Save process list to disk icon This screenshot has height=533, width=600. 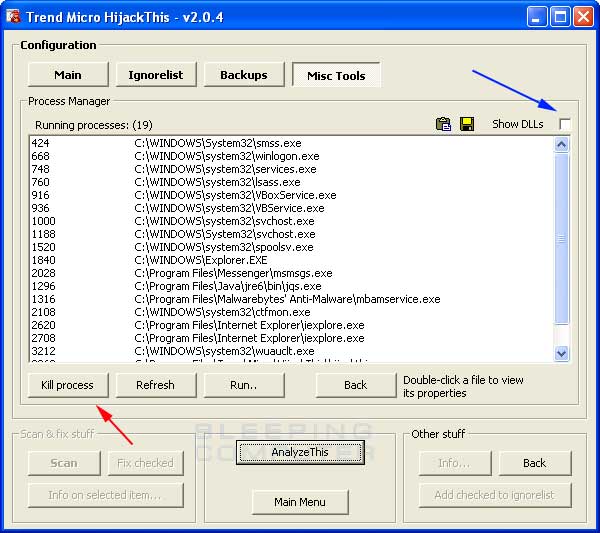467,124
